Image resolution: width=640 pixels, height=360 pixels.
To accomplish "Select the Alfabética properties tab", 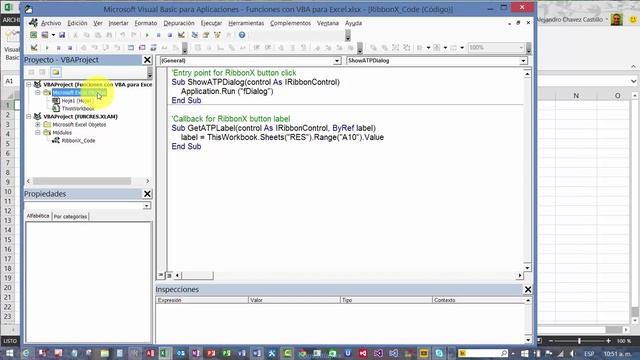I will [x=38, y=216].
